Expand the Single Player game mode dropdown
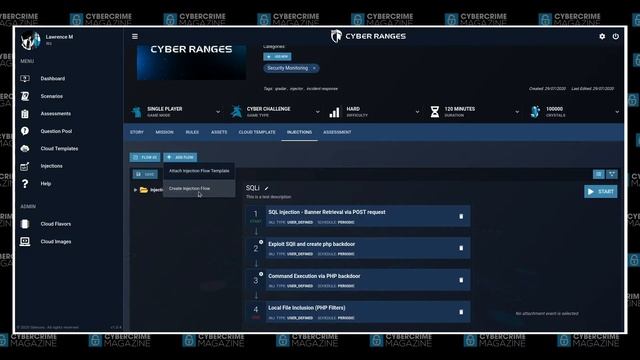Image resolution: width=640 pixels, height=360 pixels. point(218,112)
